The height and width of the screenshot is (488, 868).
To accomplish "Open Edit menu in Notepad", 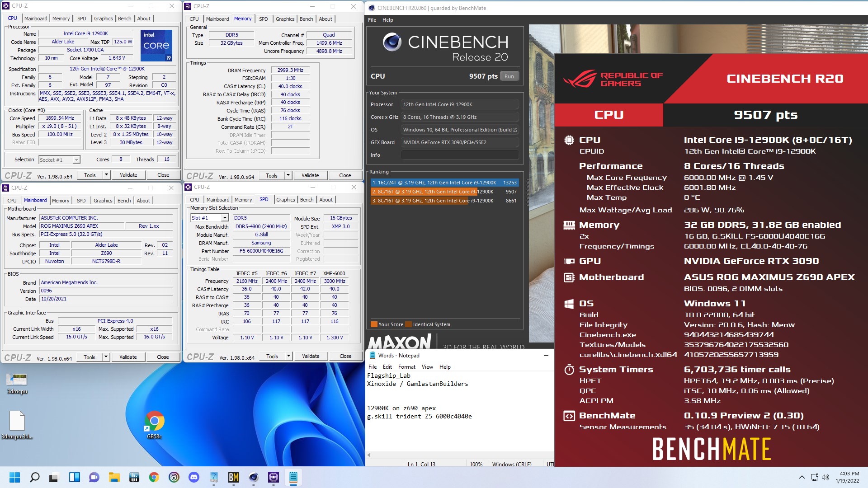I will [387, 367].
